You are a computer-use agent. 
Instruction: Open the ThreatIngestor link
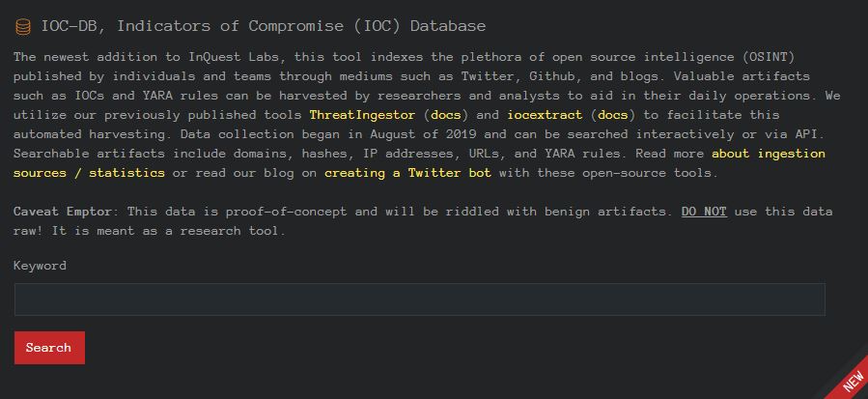coord(362,115)
